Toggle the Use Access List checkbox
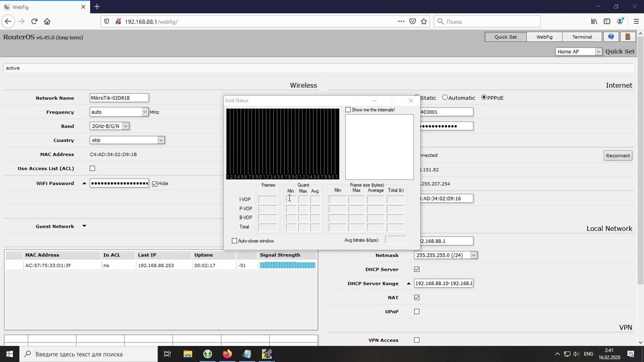 92,168
